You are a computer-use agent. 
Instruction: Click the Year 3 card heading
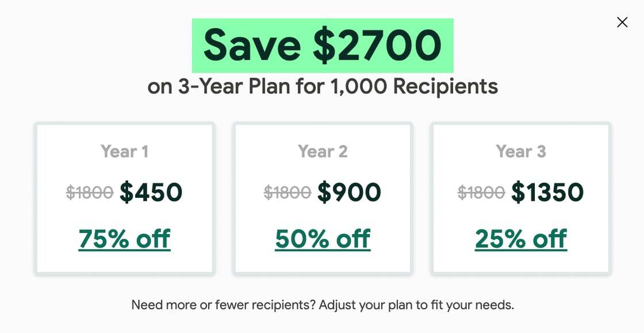pos(521,151)
